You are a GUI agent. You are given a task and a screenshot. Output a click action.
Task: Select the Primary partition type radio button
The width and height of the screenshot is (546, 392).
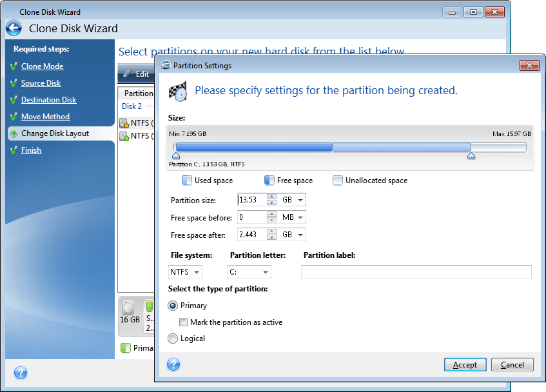[x=173, y=306]
